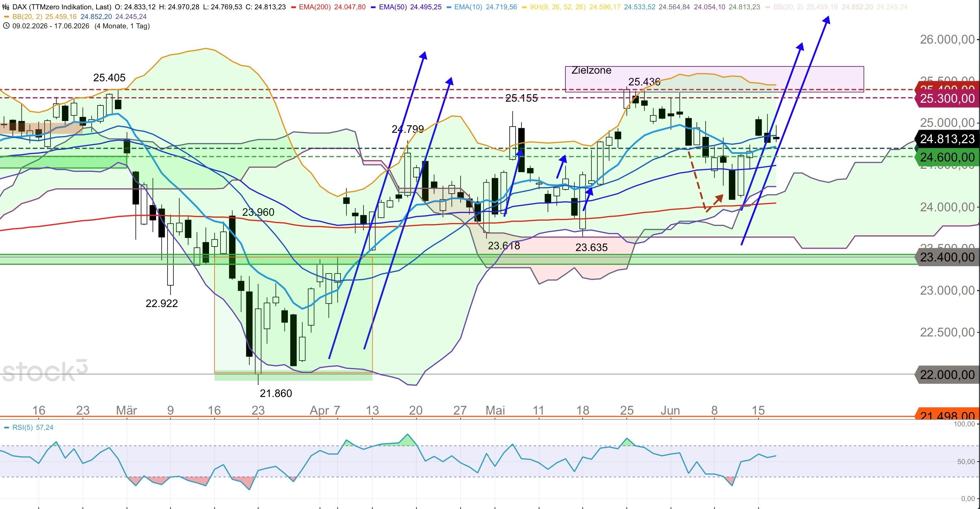Click the low value L: 24.769,53
The height and width of the screenshot is (509, 980).
pos(223,7)
